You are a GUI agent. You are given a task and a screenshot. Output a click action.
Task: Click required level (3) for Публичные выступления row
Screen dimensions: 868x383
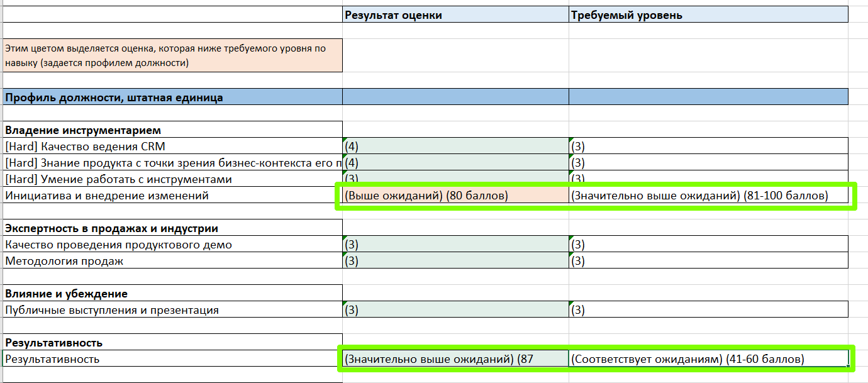click(x=708, y=309)
